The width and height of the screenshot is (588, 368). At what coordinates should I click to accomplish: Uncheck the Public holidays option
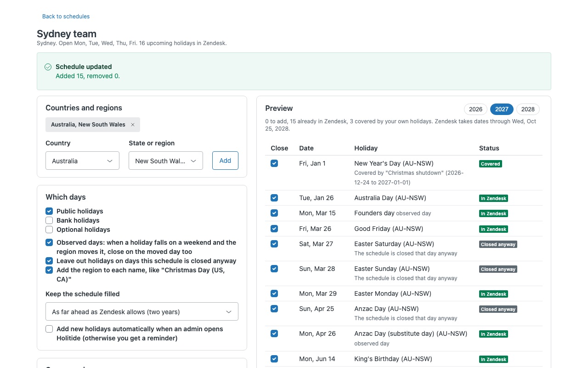click(49, 211)
